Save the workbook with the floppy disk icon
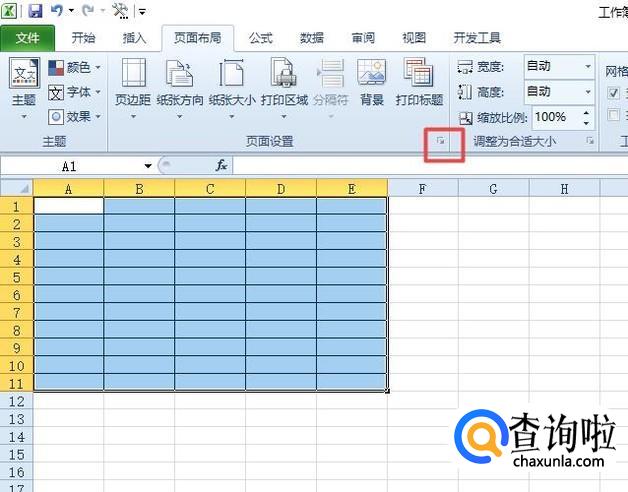 point(35,10)
